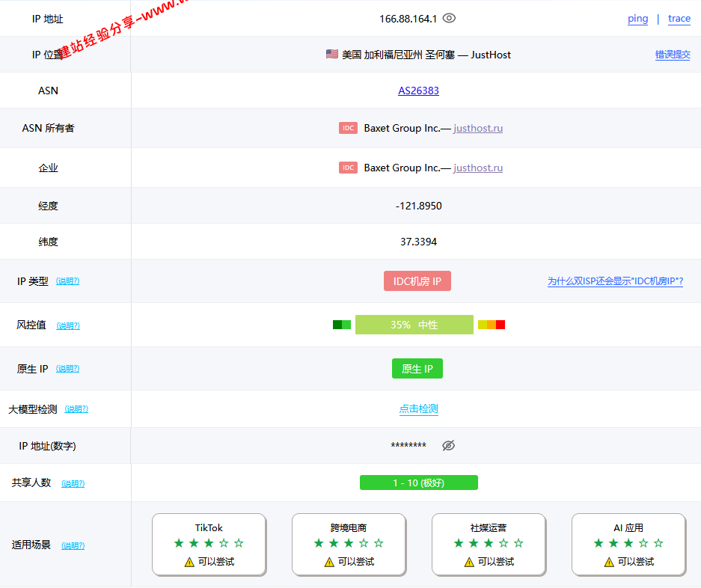Open the AS26383 ASN link
This screenshot has width=701, height=588.
(418, 91)
